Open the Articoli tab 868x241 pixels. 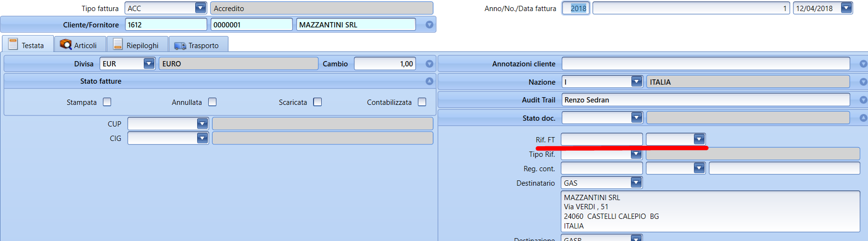click(x=79, y=45)
